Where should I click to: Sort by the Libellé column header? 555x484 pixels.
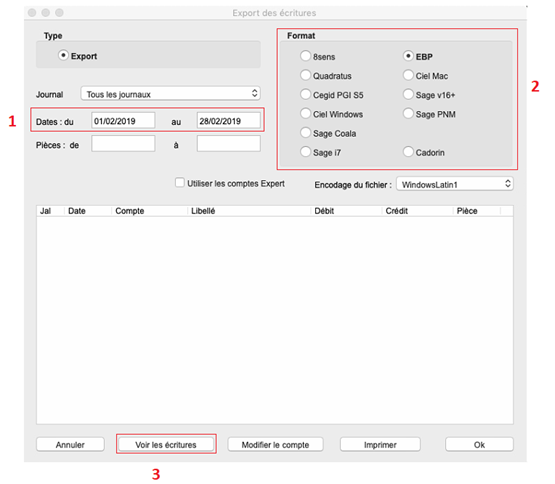click(x=249, y=211)
